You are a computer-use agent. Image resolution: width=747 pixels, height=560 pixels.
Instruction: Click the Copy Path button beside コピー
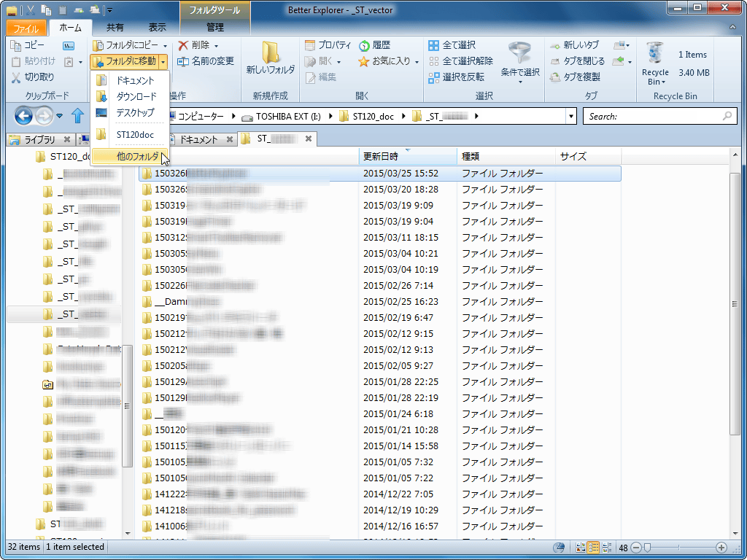(x=68, y=46)
